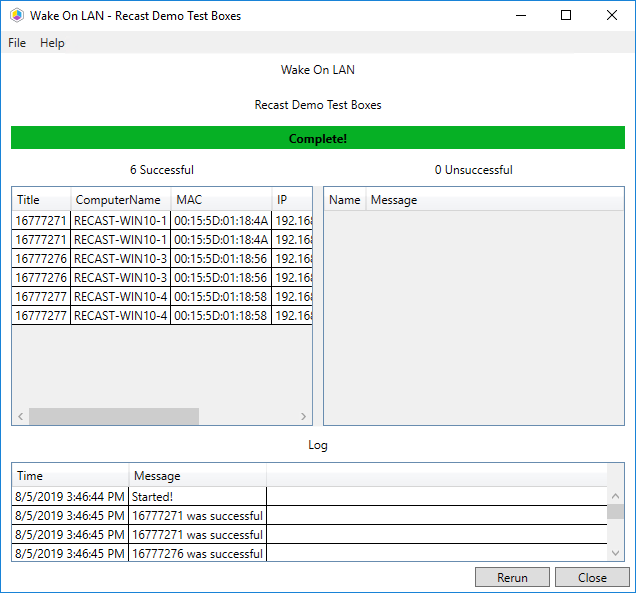Screen dimensions: 636x593
Task: Click the 'Recast Demo Test Boxes' heading
Action: pos(318,105)
